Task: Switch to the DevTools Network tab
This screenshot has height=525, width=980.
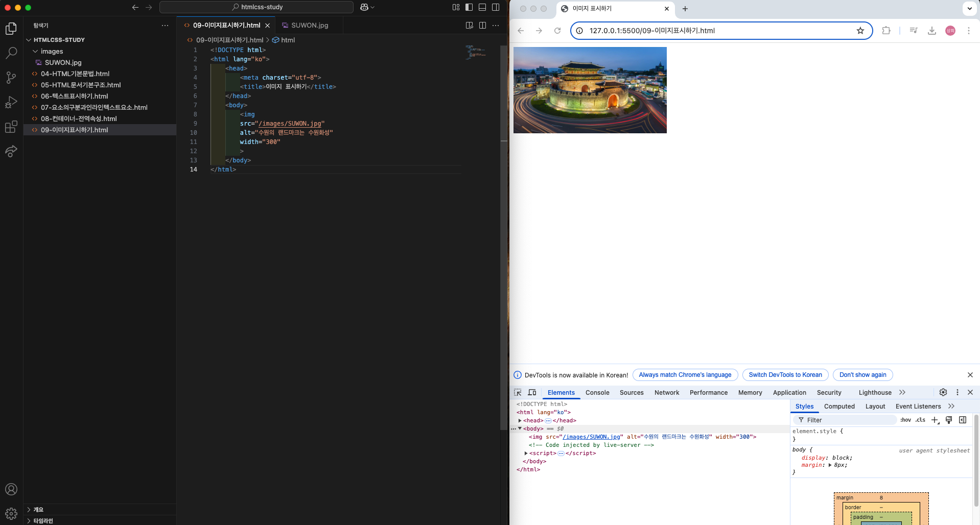Action: (x=667, y=393)
